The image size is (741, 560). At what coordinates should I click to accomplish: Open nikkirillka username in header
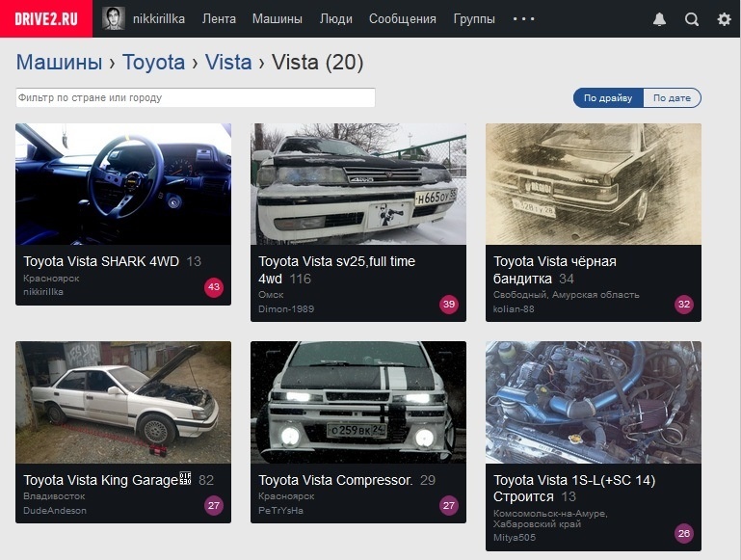coord(159,19)
